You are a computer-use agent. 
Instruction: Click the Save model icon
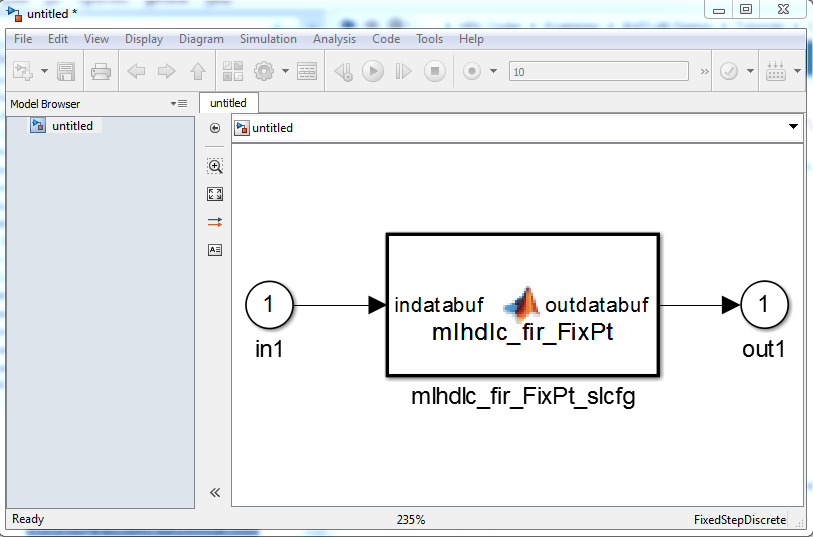click(x=66, y=71)
